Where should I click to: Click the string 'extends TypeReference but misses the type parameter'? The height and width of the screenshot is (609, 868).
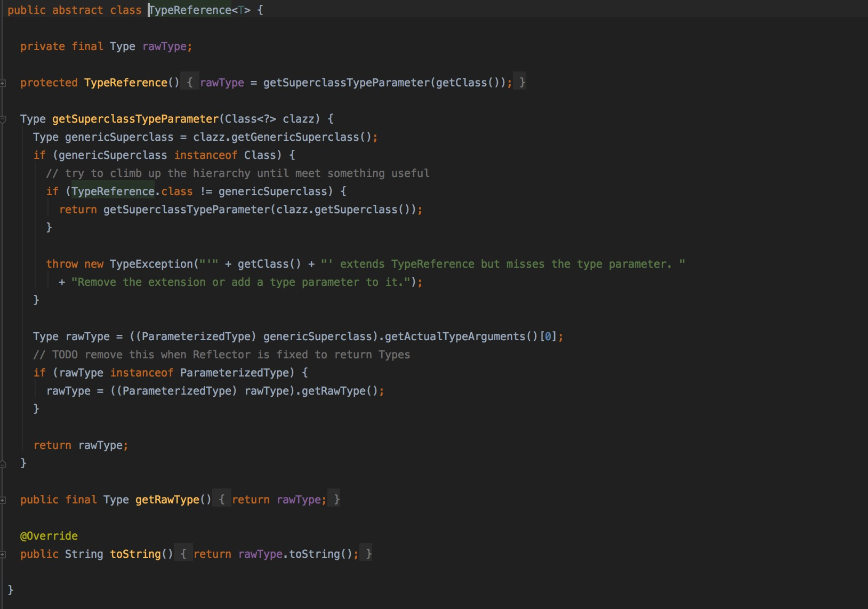[503, 264]
